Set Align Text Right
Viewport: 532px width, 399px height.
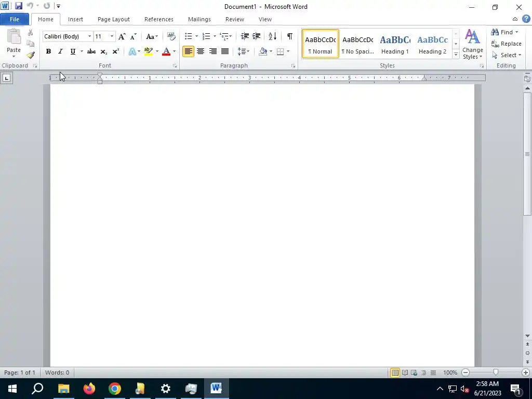click(212, 51)
